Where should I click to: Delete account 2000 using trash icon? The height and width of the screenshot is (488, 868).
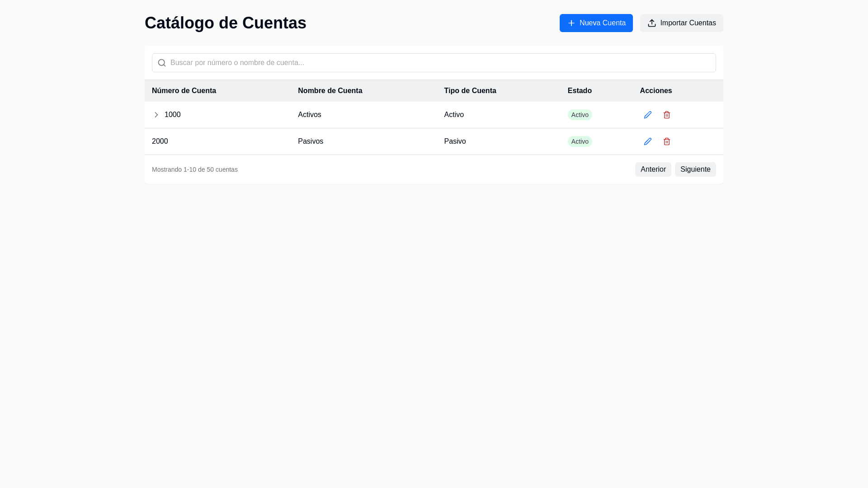666,141
